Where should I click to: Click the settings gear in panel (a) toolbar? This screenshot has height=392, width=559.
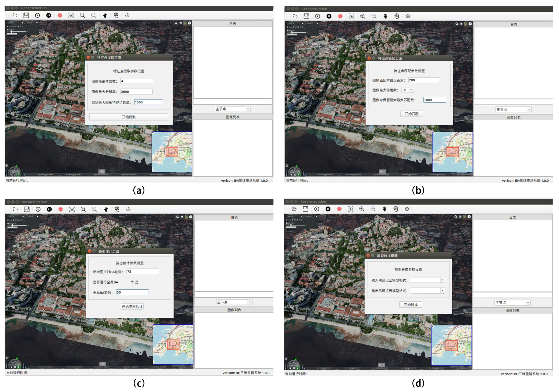127,15
